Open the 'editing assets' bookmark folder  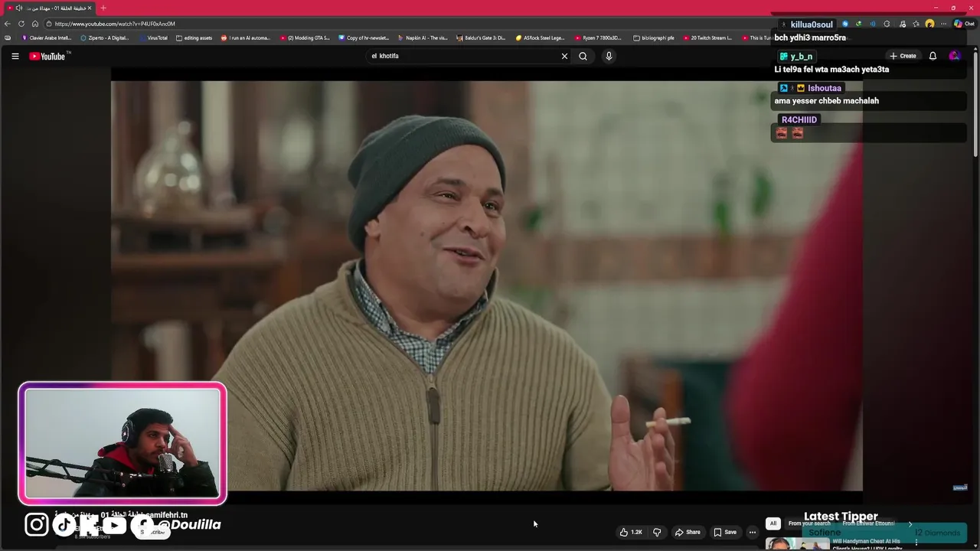194,37
